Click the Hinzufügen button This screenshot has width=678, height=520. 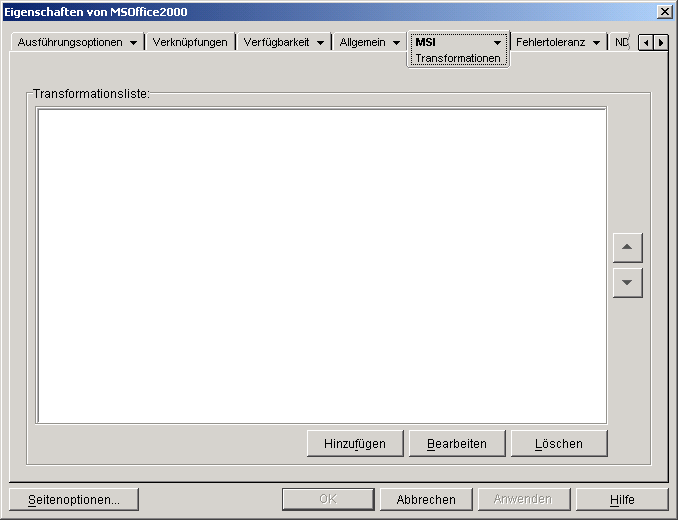(355, 443)
